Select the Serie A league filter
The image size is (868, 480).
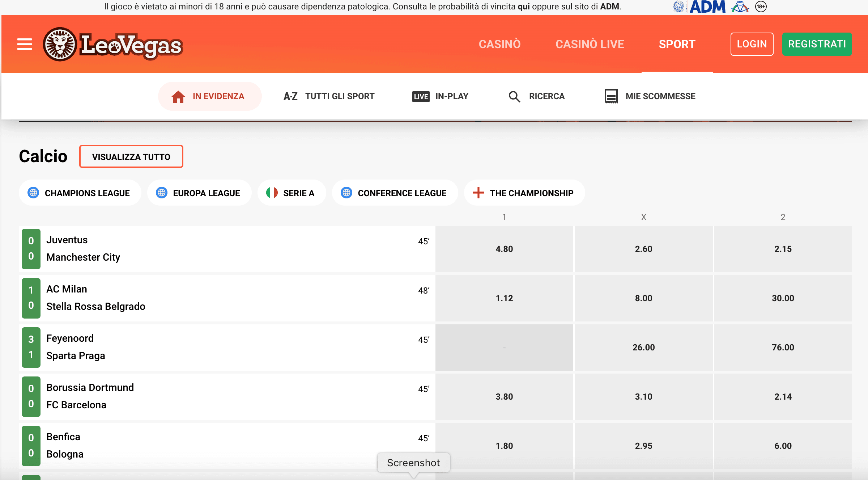coord(292,193)
